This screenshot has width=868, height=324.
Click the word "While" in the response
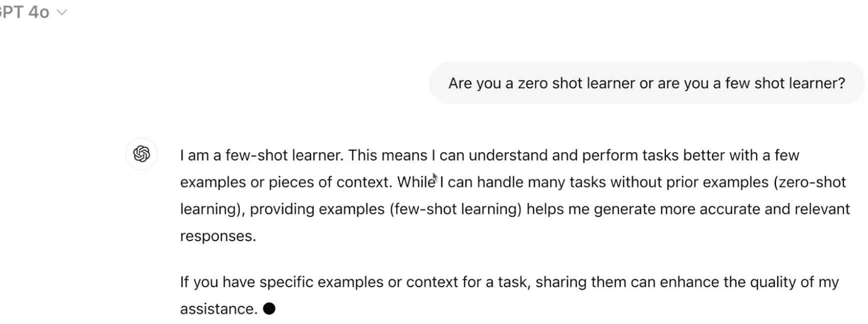pyautogui.click(x=416, y=182)
